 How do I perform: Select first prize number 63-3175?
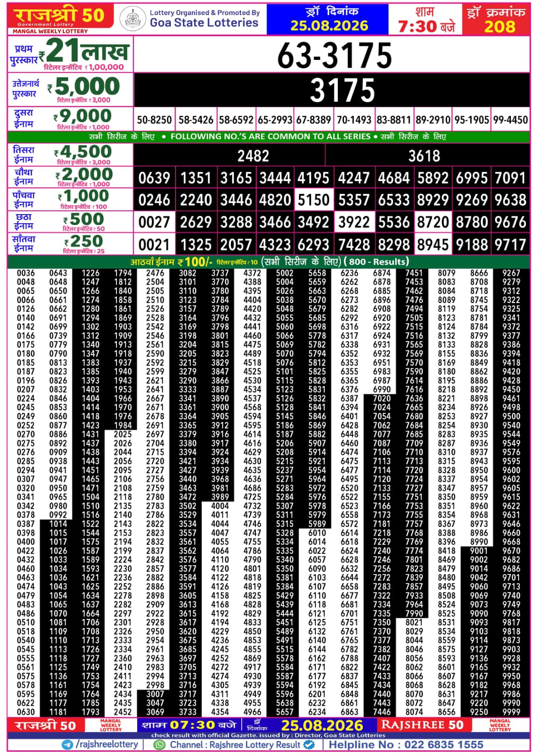pos(334,55)
